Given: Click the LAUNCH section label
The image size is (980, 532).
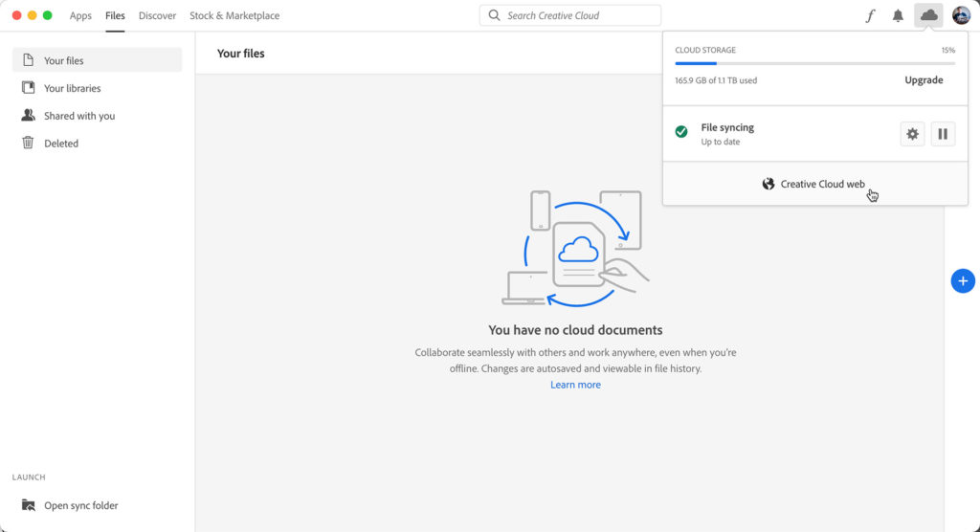Looking at the screenshot, I should pyautogui.click(x=29, y=477).
